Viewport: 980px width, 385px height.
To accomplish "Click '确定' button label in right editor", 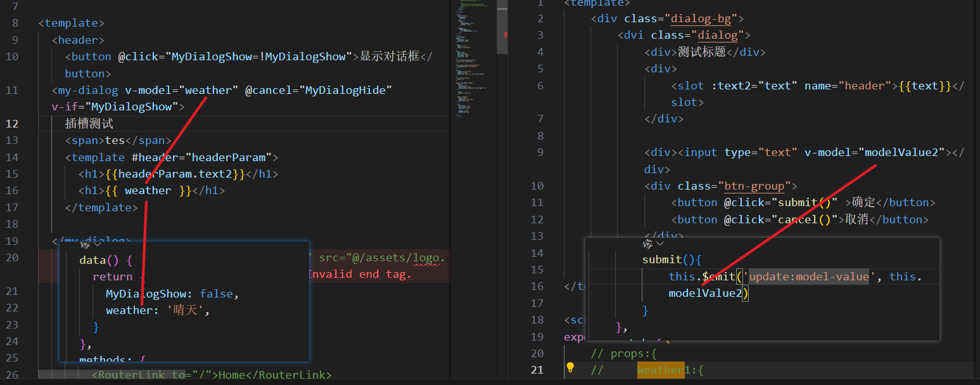I will tap(863, 202).
